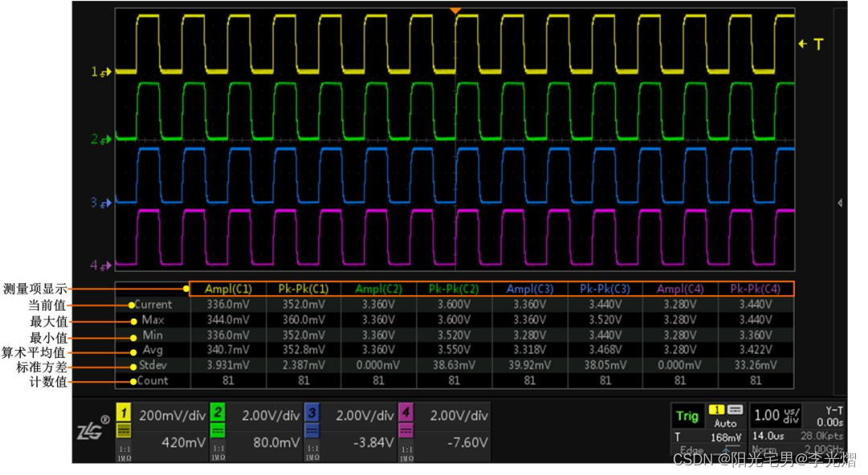Click the Min row label
The height and width of the screenshot is (475, 868).
click(153, 335)
